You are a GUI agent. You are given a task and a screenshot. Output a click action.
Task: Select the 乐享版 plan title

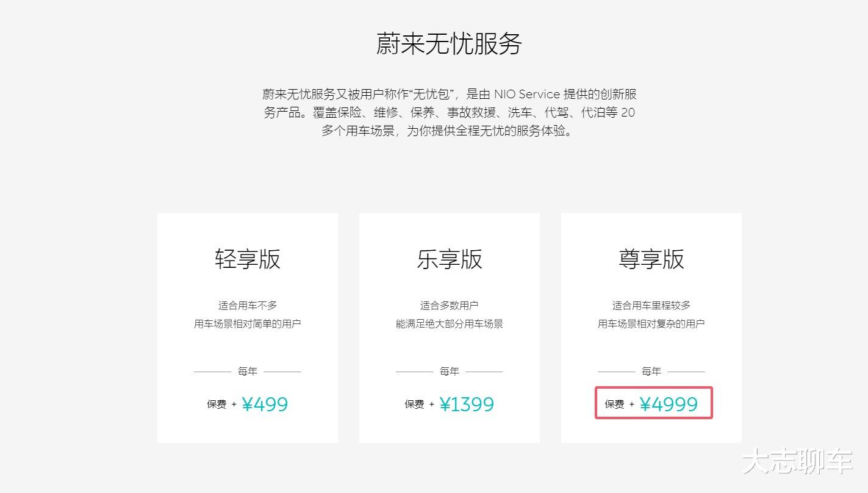click(449, 259)
